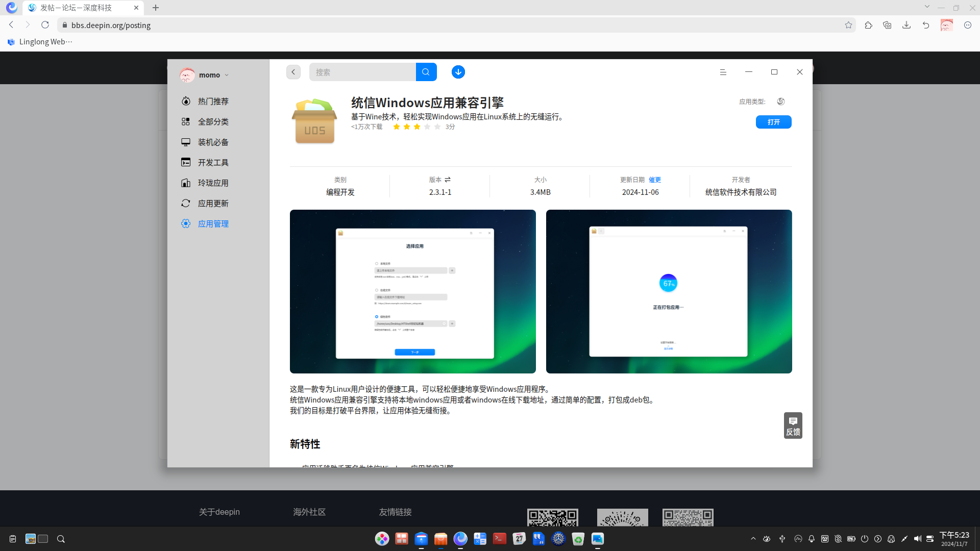Expand hidden tray icons chevron

(753, 539)
